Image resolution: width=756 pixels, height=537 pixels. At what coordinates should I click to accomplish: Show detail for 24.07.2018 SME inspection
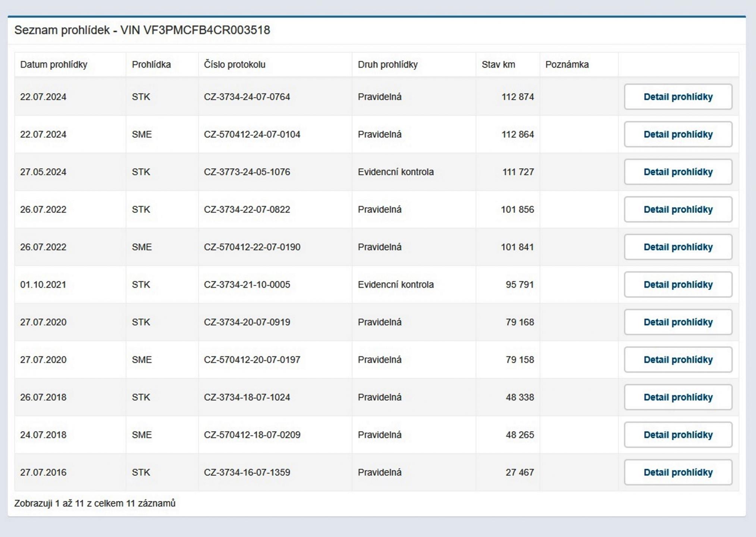coord(678,435)
